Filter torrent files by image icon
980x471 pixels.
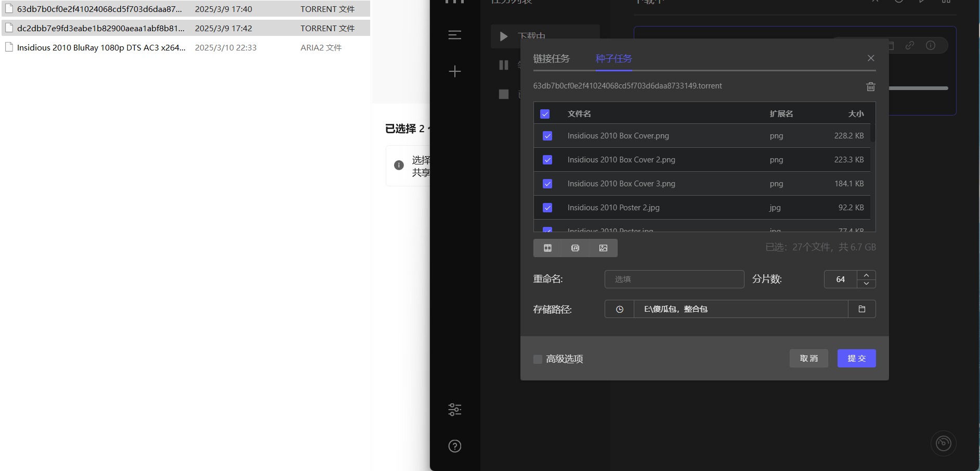coord(603,248)
